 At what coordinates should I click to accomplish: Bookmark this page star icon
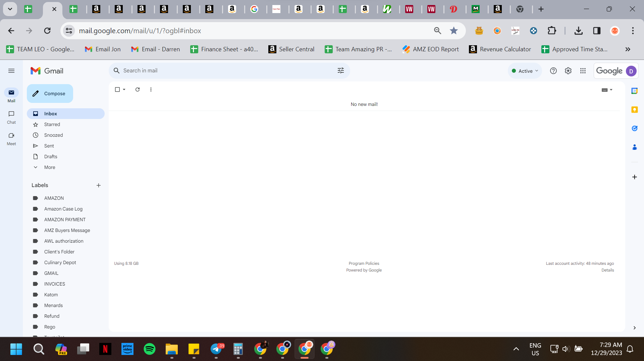point(454,31)
